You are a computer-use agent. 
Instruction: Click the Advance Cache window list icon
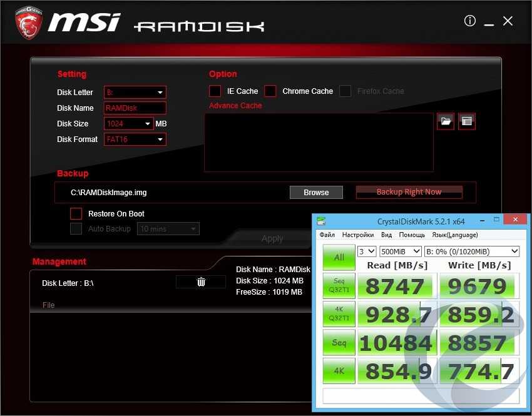(466, 121)
